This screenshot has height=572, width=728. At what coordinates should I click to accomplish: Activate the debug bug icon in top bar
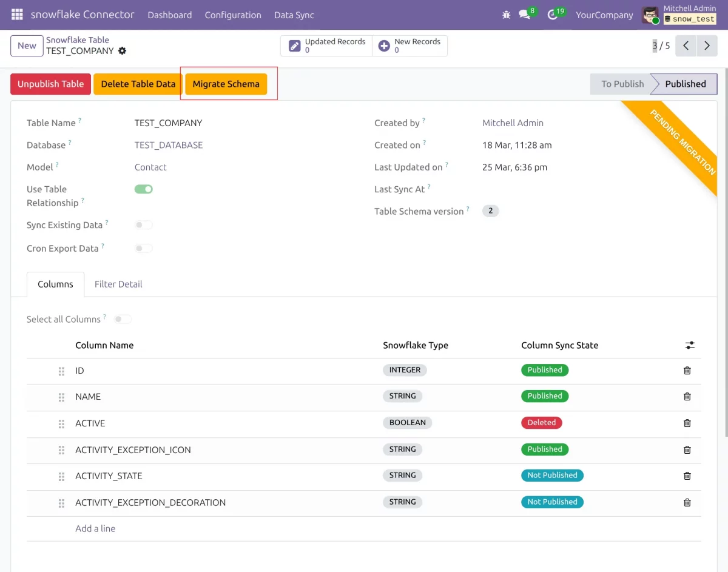[x=507, y=15]
